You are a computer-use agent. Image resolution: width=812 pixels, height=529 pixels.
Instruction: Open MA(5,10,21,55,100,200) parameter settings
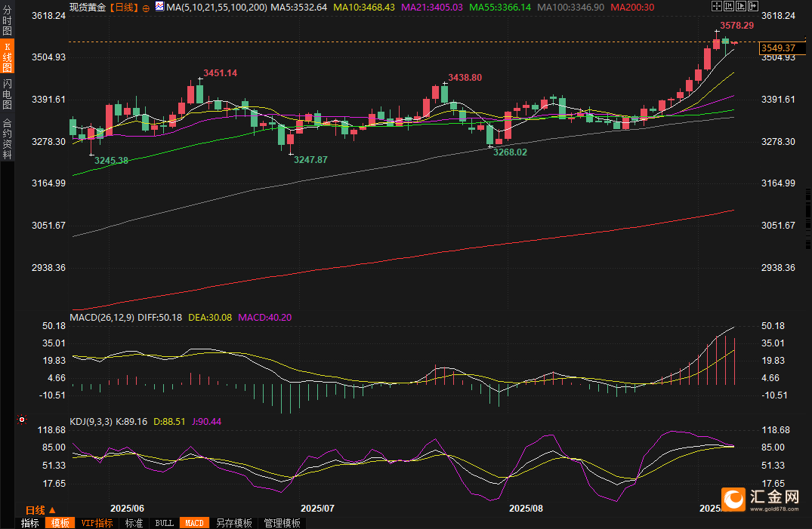click(216, 7)
